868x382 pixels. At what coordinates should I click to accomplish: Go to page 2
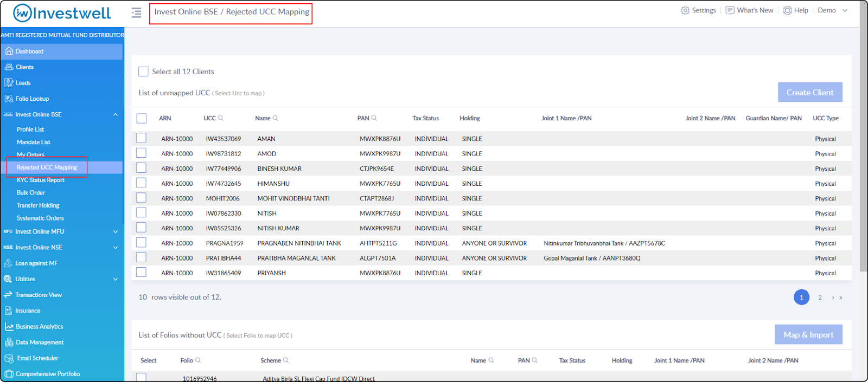coord(820,297)
